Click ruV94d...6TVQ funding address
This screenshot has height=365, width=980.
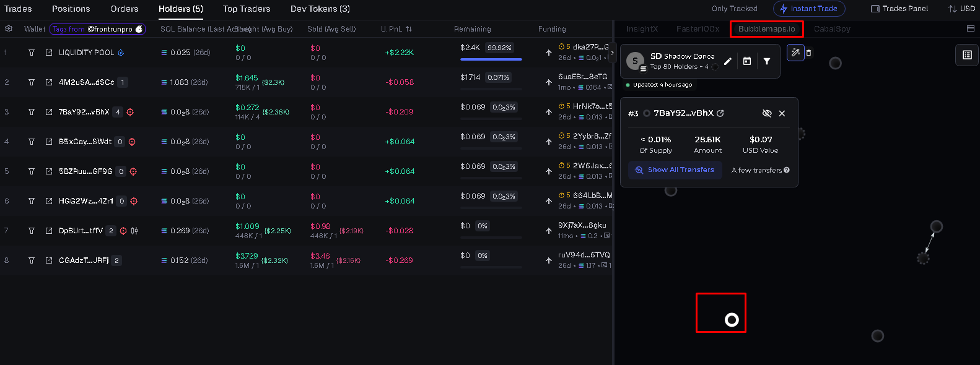(x=584, y=255)
